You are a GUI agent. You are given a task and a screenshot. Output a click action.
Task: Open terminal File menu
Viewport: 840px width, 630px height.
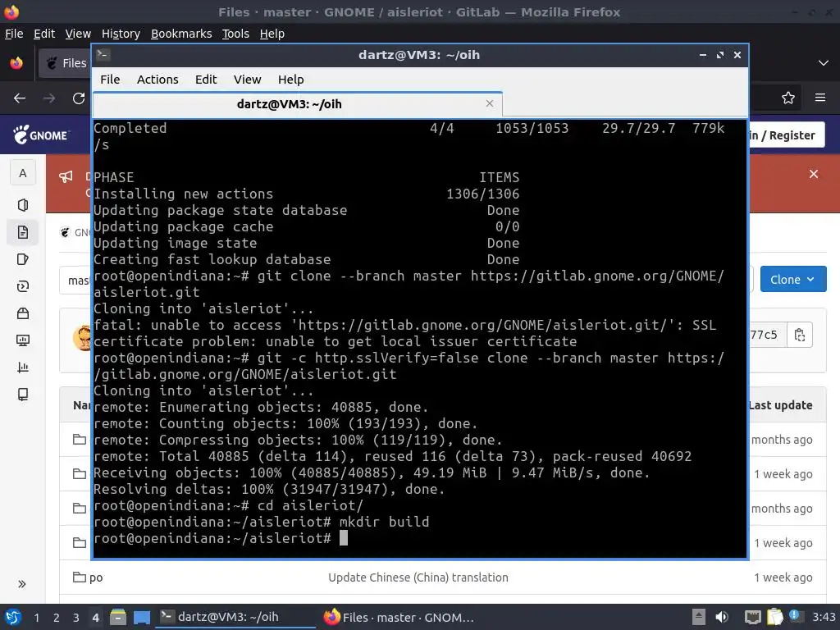pos(110,80)
